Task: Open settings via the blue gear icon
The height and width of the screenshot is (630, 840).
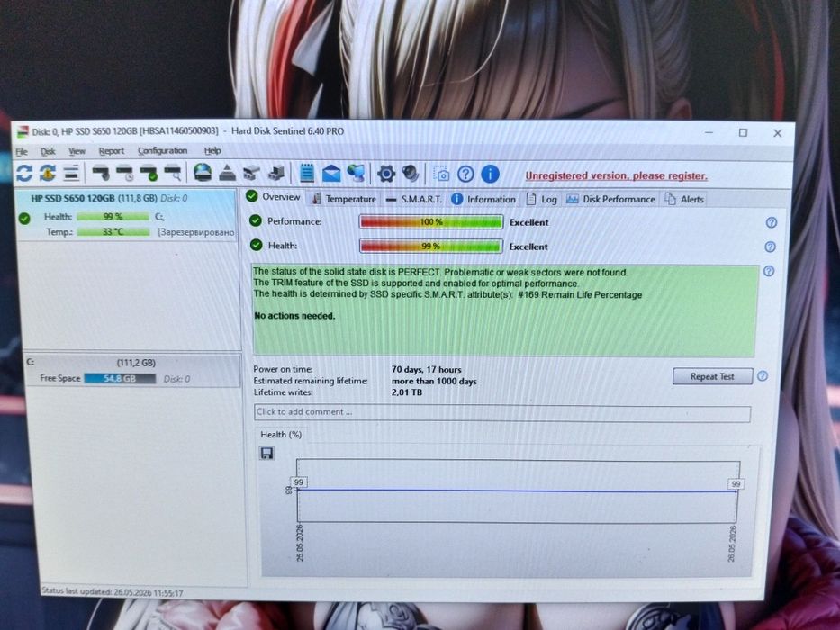Action: 385,174
